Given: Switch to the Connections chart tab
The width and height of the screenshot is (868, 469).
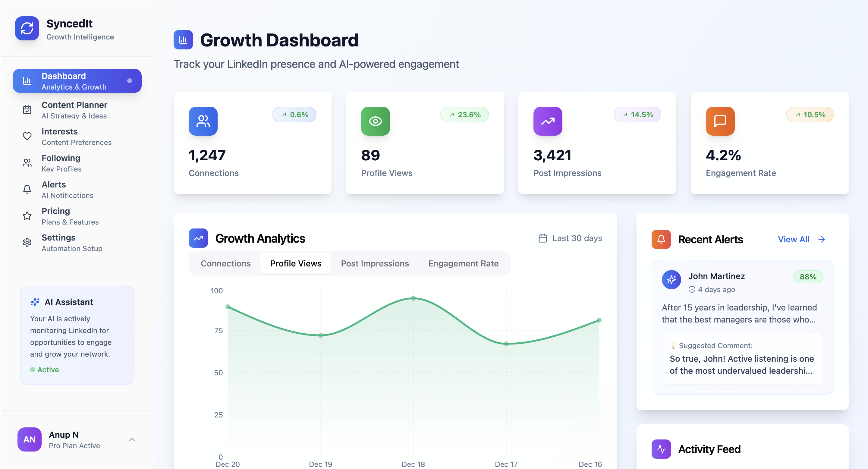Looking at the screenshot, I should coord(225,263).
